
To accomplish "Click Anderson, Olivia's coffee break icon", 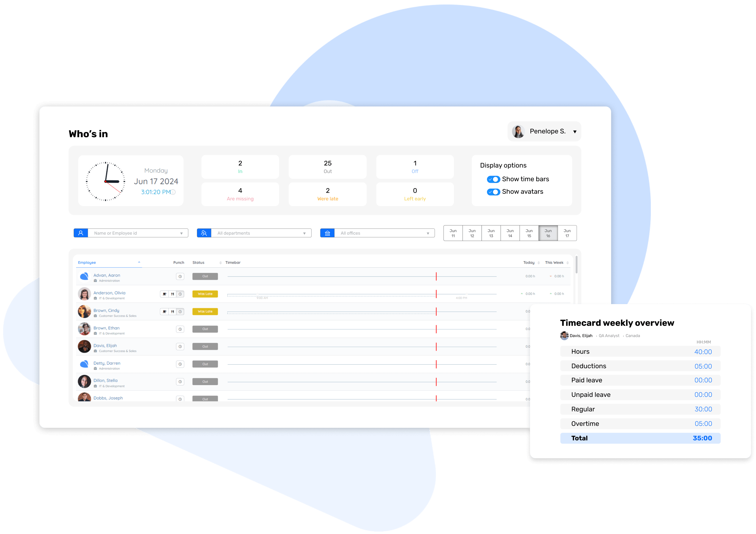I will click(x=164, y=294).
